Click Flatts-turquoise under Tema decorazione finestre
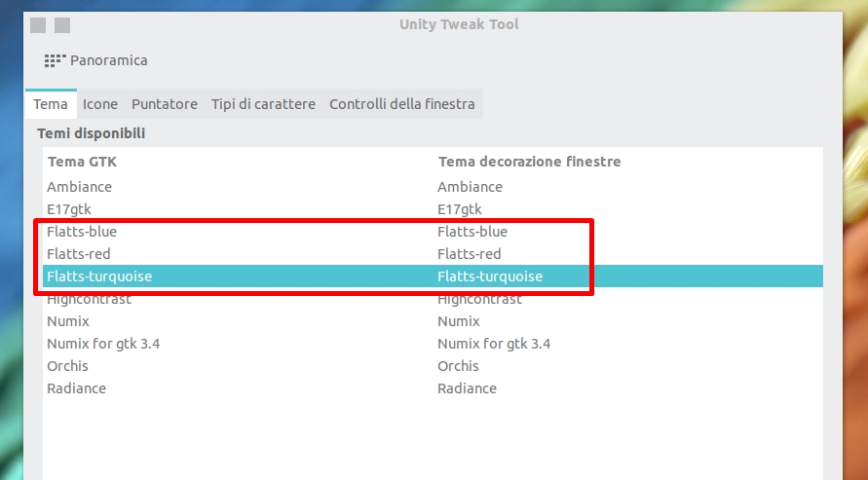868x480 pixels. point(490,277)
